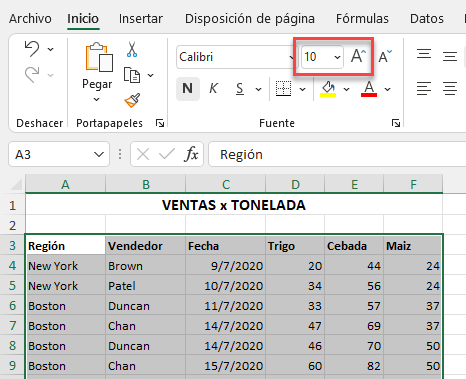Open the Fuente dialog launcher
The image size is (466, 379).
point(396,123)
